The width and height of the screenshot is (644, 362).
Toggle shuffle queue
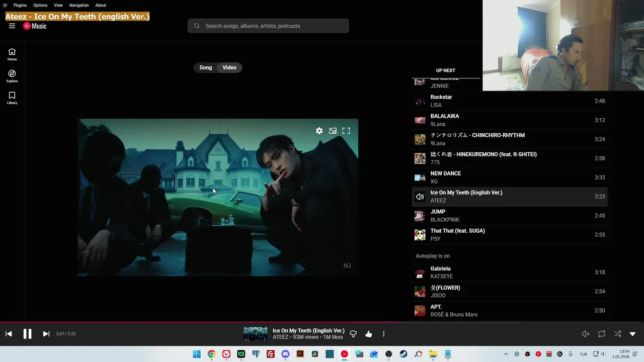(x=617, y=334)
